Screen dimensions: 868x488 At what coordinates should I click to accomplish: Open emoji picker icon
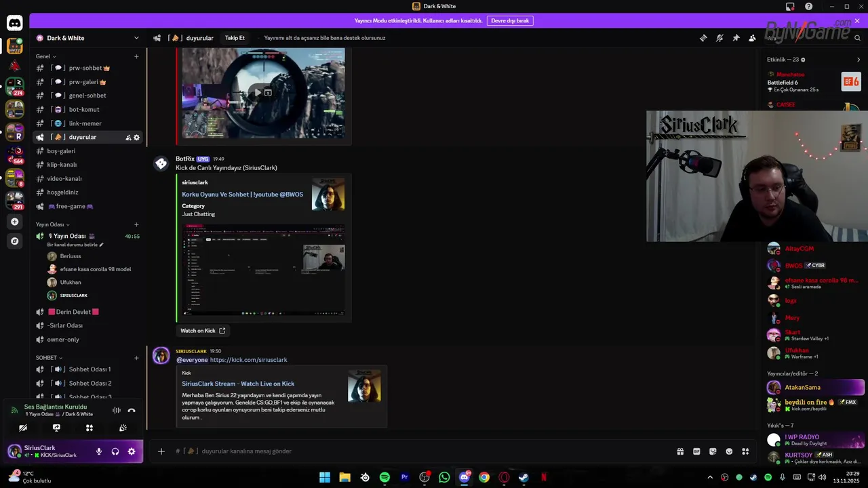729,451
